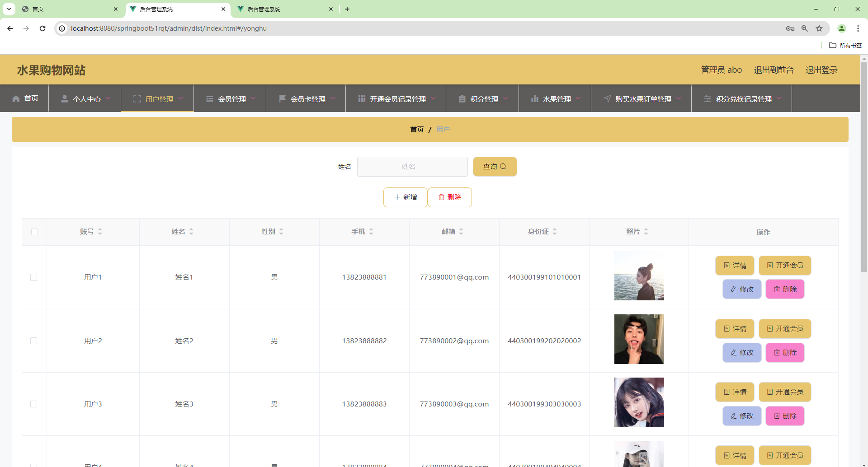Click the magnifier icon inside 查询 button
Image resolution: width=868 pixels, height=467 pixels.
[505, 166]
